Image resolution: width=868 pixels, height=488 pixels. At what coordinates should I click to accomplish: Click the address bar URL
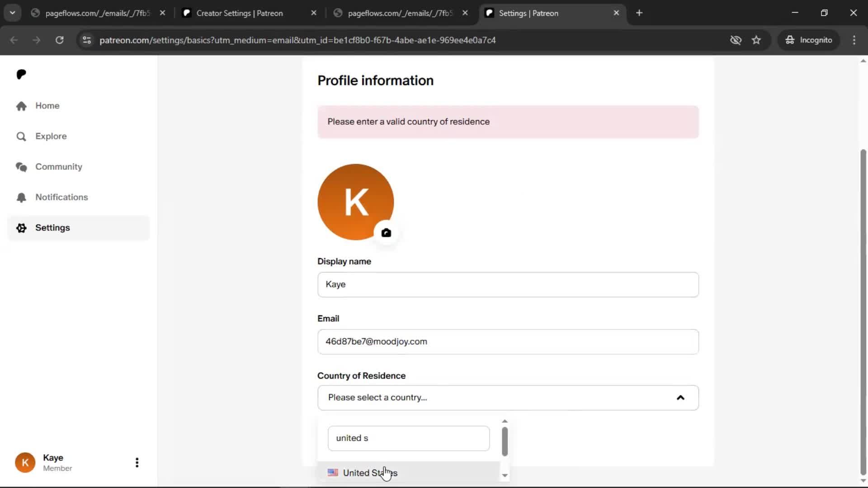297,40
